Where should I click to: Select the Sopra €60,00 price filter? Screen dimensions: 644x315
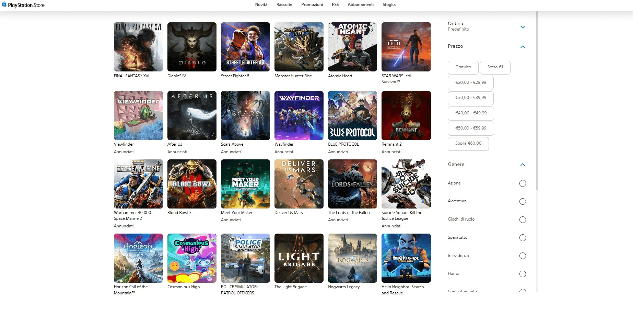[468, 144]
